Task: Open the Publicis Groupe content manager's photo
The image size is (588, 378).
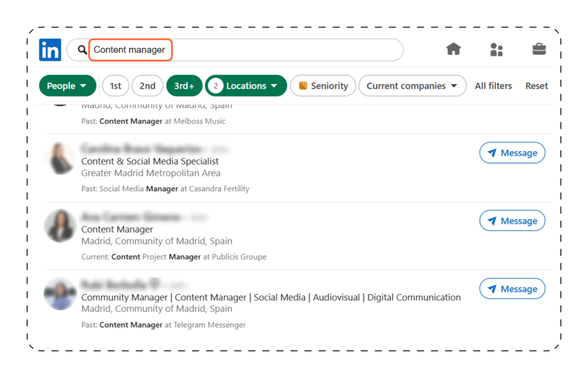Action: point(60,226)
